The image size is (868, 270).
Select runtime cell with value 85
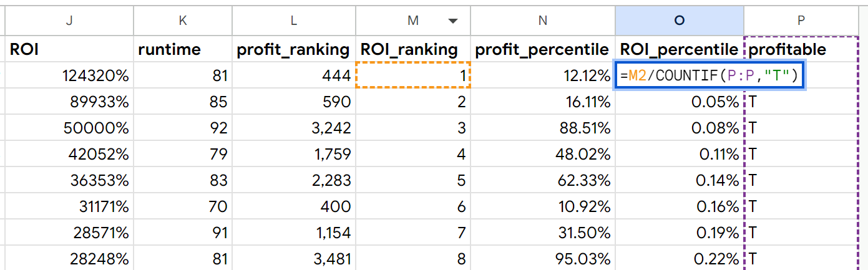click(x=182, y=102)
